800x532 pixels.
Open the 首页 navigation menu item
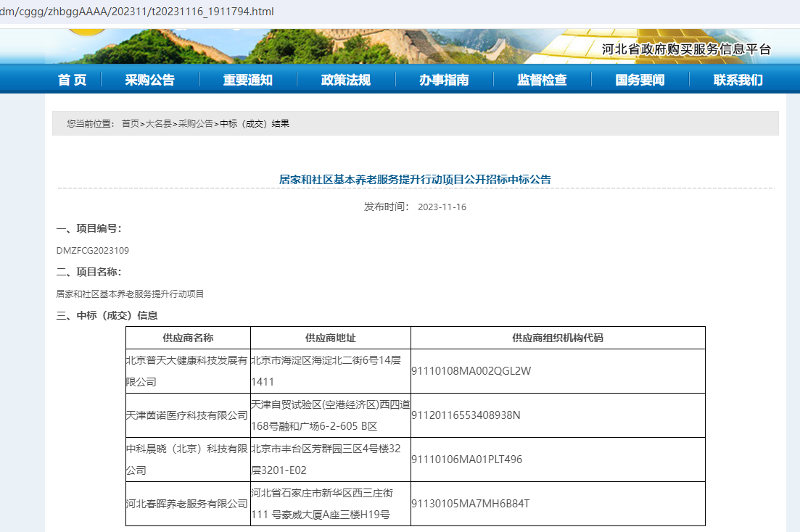(72, 80)
